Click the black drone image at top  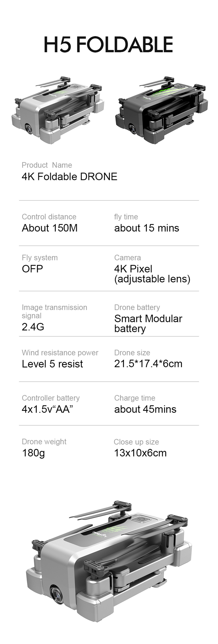click(x=161, y=110)
